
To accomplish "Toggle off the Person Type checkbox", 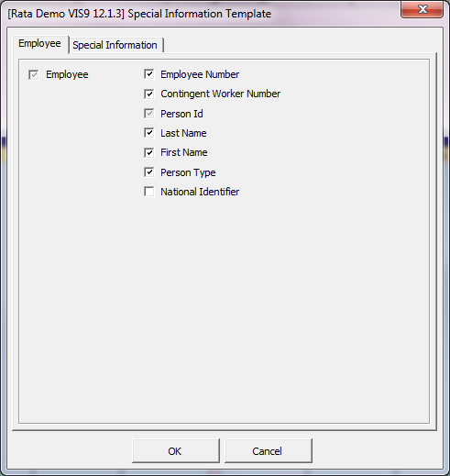I will pos(148,172).
